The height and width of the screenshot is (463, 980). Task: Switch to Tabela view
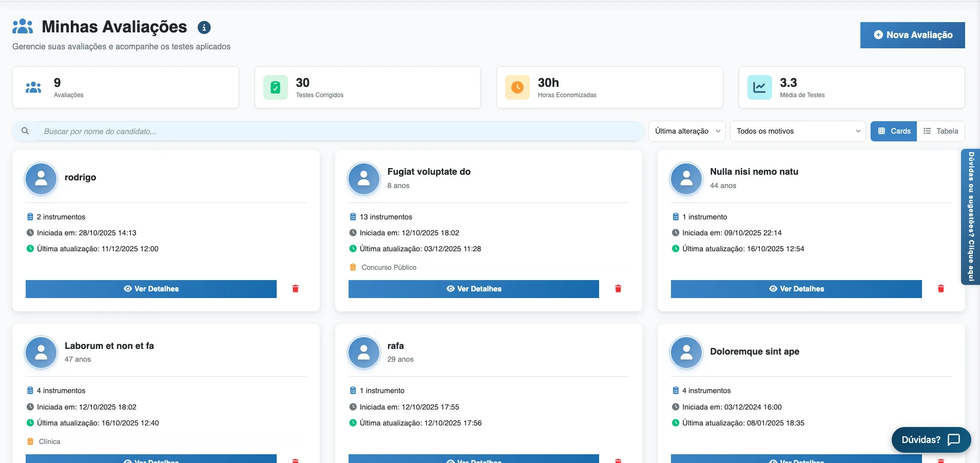tap(940, 131)
